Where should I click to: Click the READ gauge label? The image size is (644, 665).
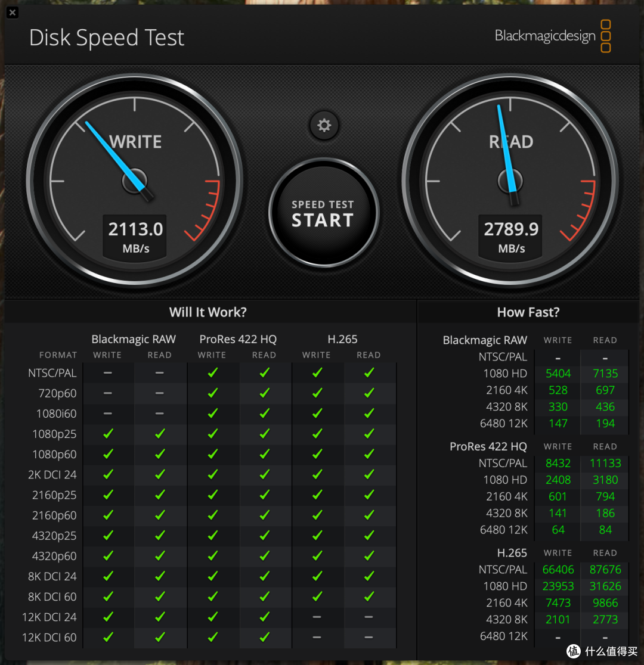click(x=511, y=142)
